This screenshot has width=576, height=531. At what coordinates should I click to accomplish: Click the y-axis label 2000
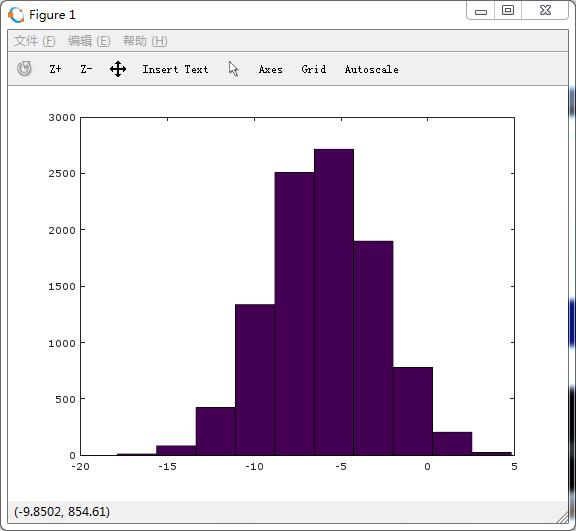[62, 230]
